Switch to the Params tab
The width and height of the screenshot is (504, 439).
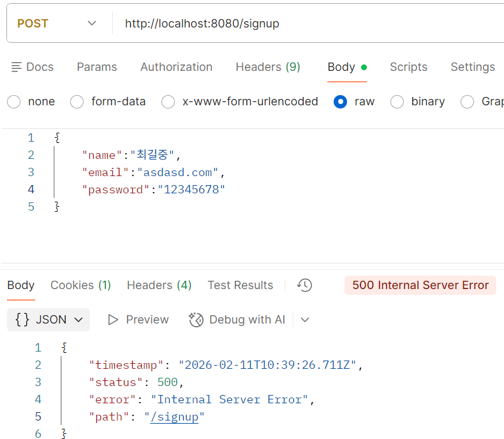point(97,67)
